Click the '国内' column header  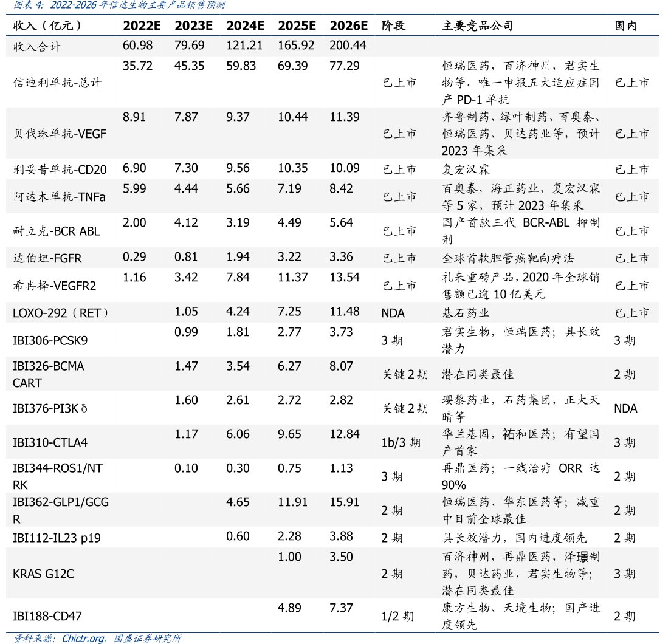click(x=625, y=26)
